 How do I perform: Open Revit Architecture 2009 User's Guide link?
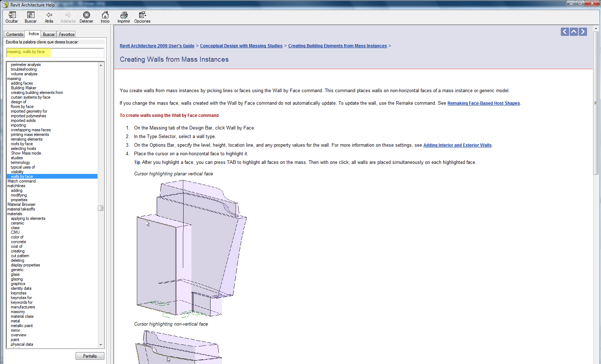pyautogui.click(x=157, y=46)
